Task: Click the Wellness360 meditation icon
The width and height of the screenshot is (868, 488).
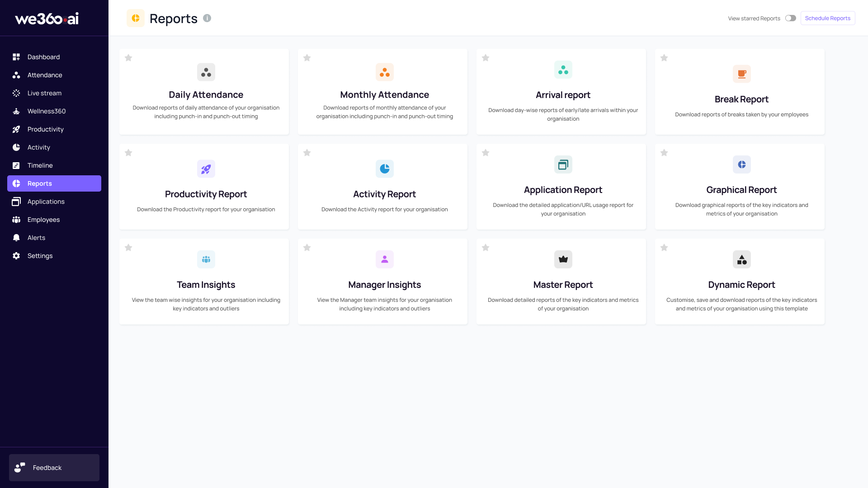Action: click(x=16, y=111)
